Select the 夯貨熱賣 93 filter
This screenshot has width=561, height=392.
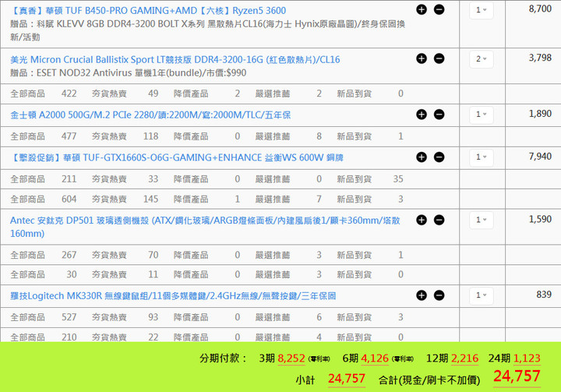pyautogui.click(x=125, y=317)
